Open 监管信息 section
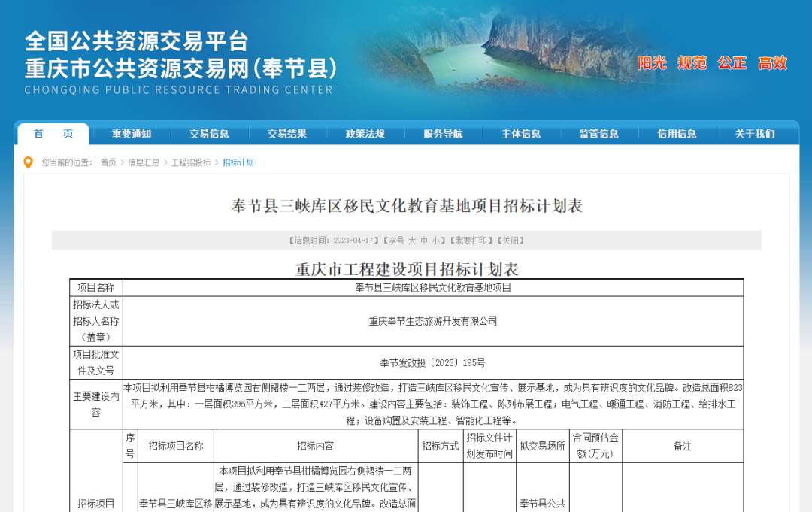This screenshot has height=512, width=812. (x=598, y=134)
